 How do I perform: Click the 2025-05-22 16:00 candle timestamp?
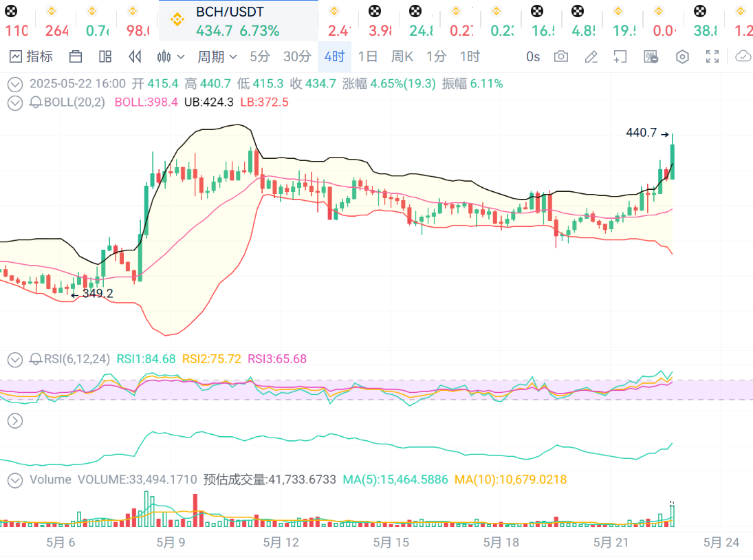pos(78,83)
